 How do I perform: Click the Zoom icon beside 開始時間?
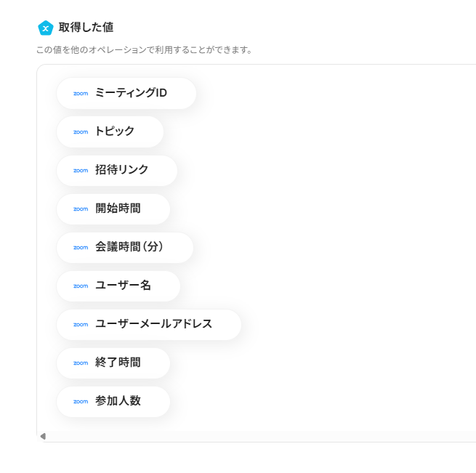tap(81, 209)
